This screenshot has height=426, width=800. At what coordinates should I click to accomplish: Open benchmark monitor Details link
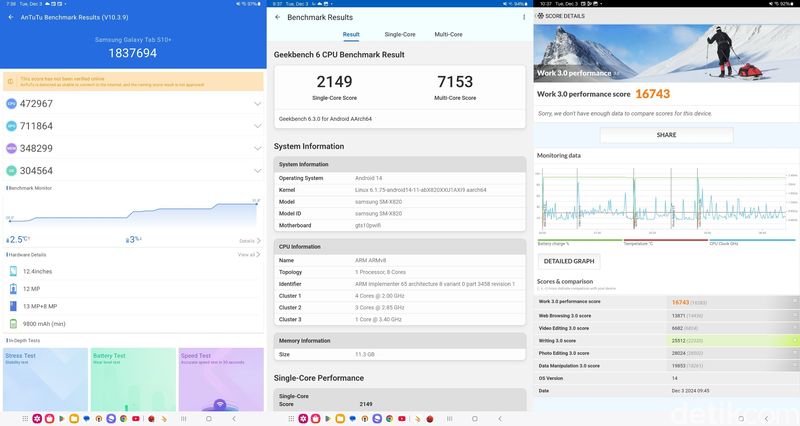pyautogui.click(x=250, y=241)
